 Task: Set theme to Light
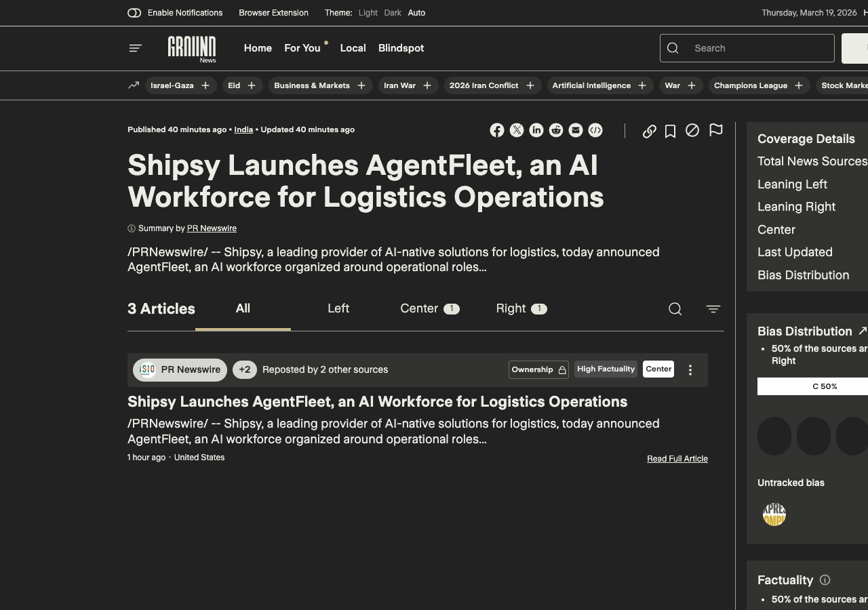click(368, 13)
